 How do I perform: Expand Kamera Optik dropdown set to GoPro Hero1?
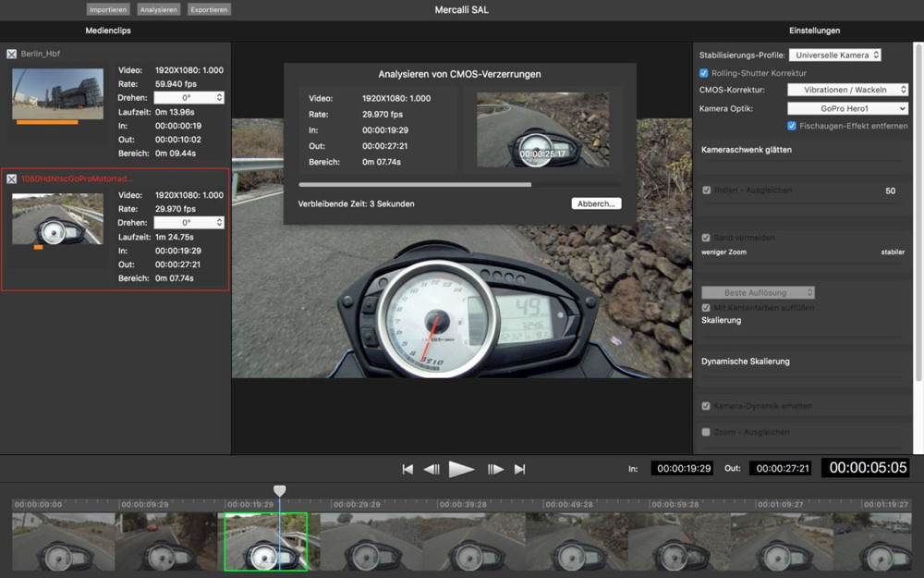click(847, 108)
